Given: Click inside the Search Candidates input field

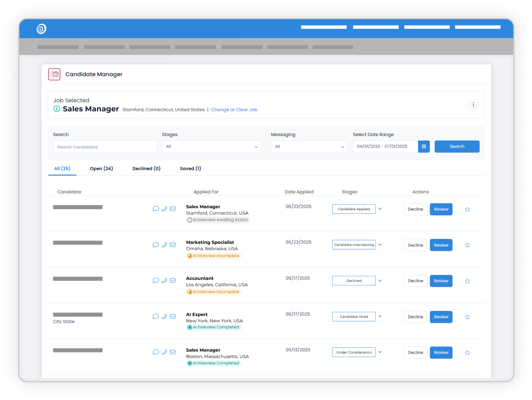Looking at the screenshot, I should click(105, 146).
